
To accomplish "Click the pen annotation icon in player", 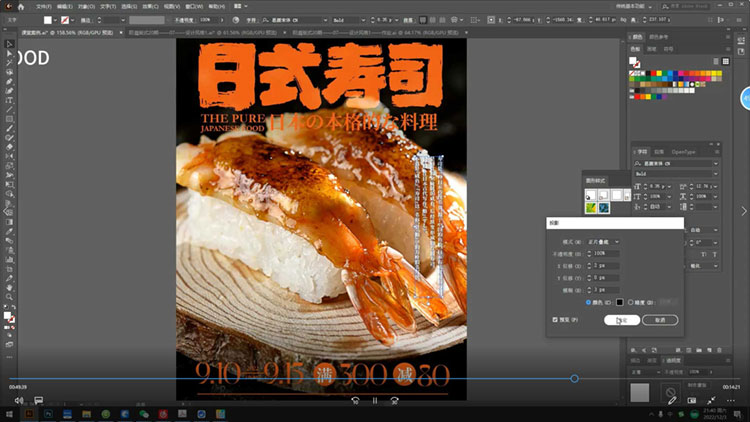I will pos(672,400).
